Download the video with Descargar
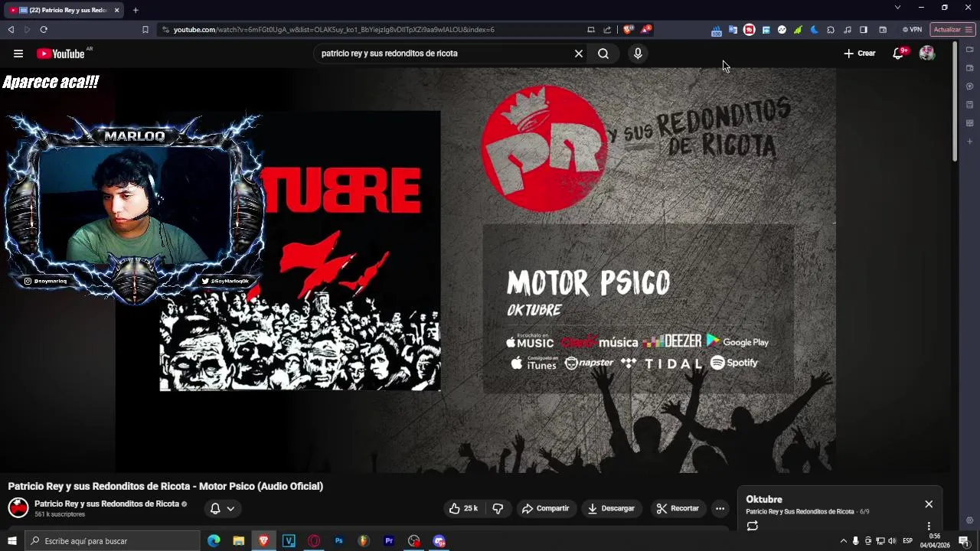 pos(611,508)
